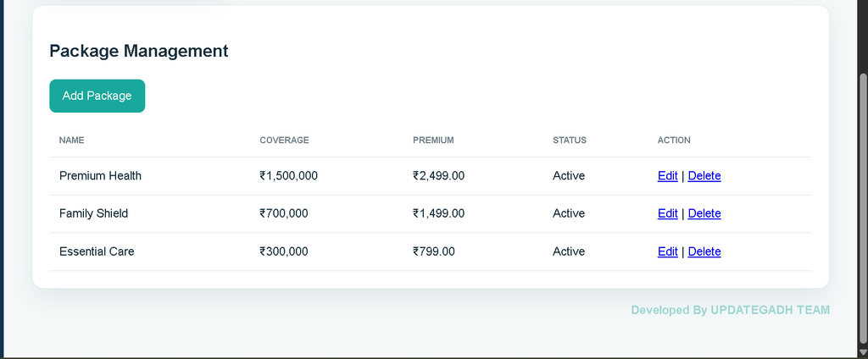Click the scrollbar down arrow
Viewport: 868px width, 359px height.
(x=862, y=352)
